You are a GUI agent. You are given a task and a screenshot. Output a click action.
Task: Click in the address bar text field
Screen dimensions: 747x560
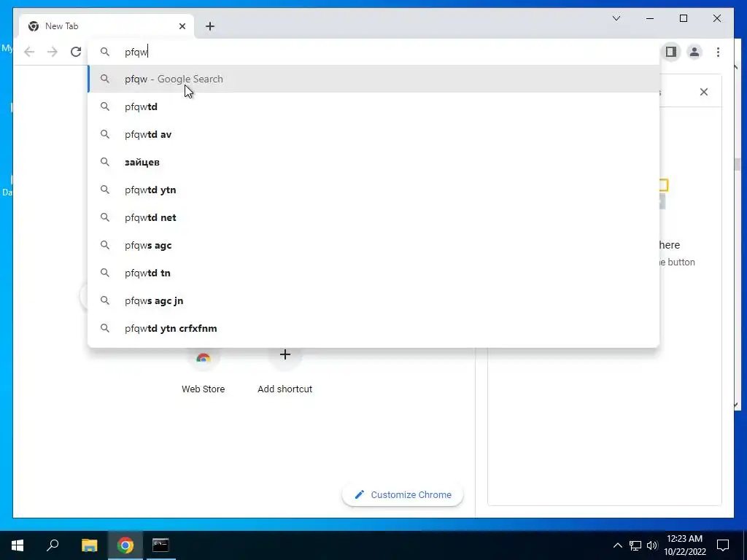[373, 52]
